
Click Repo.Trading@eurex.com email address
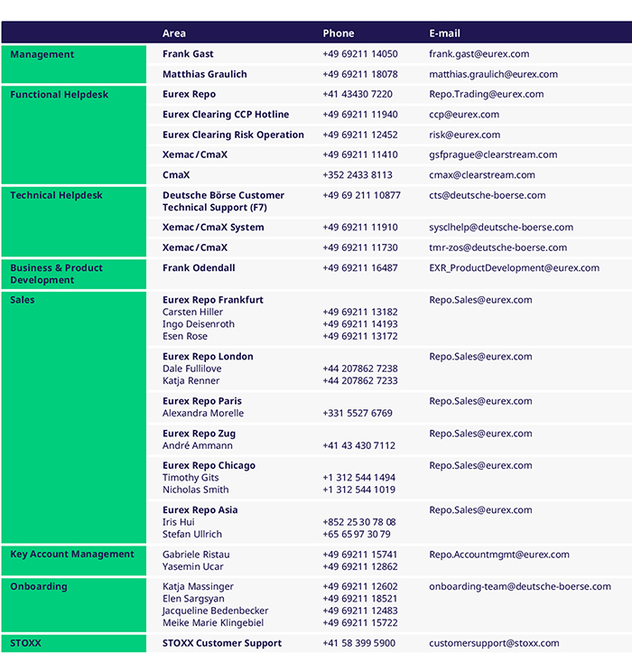(x=486, y=94)
